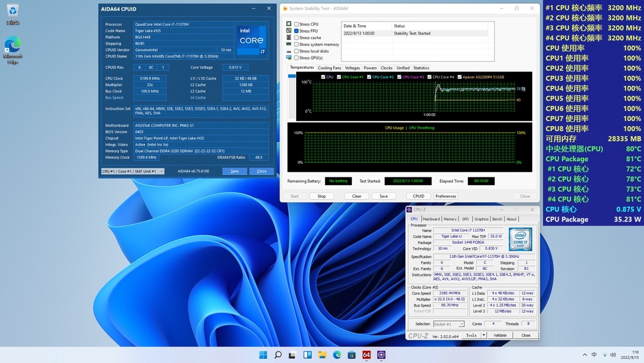644x363 pixels.
Task: Open Microsoft Store from the taskbar
Action: coord(352,355)
